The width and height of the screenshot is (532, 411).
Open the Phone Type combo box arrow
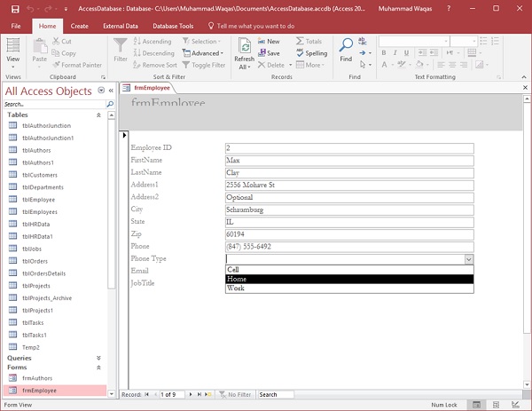tap(468, 259)
